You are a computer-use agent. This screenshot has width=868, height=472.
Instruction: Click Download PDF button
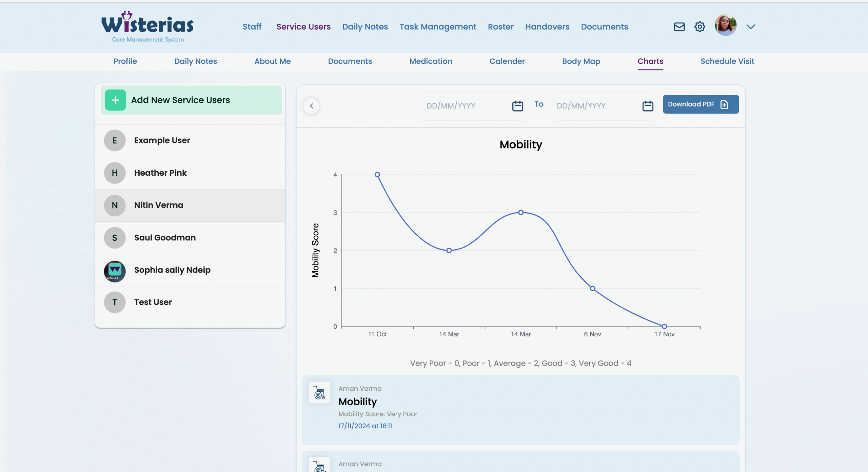point(701,104)
